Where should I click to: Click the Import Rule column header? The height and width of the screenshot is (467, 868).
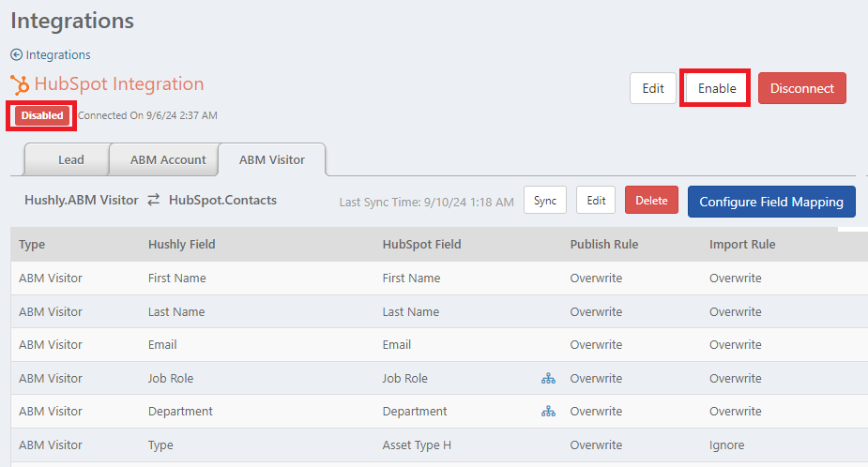pyautogui.click(x=741, y=245)
